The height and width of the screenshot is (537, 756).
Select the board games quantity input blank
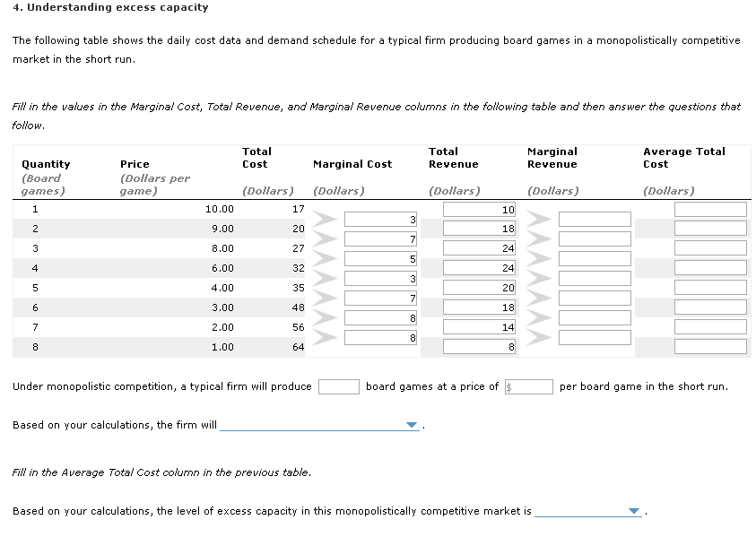339,386
